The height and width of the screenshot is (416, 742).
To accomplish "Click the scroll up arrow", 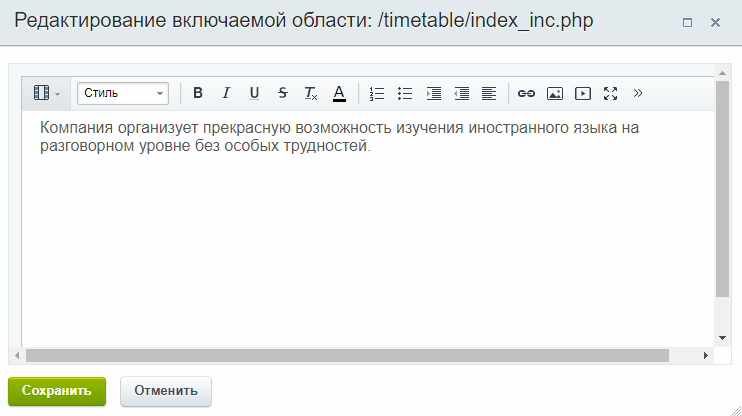I will pyautogui.click(x=722, y=73).
